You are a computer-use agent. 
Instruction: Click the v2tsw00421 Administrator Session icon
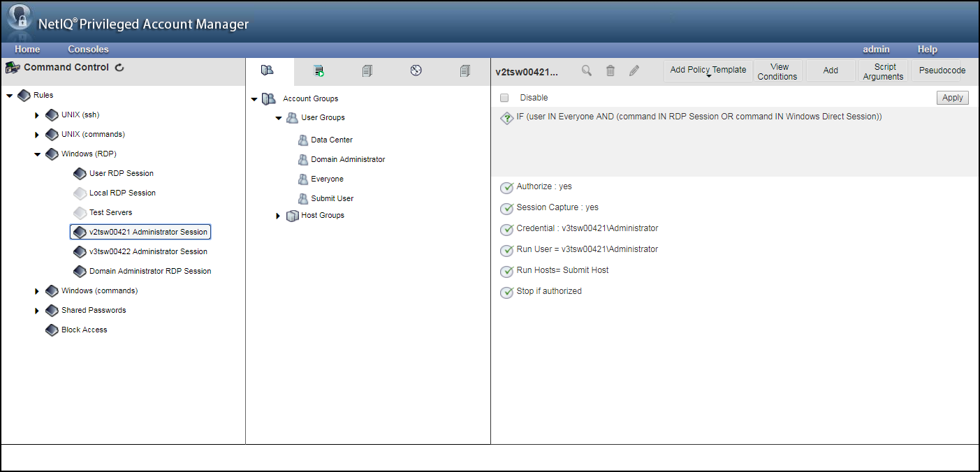[x=80, y=232]
